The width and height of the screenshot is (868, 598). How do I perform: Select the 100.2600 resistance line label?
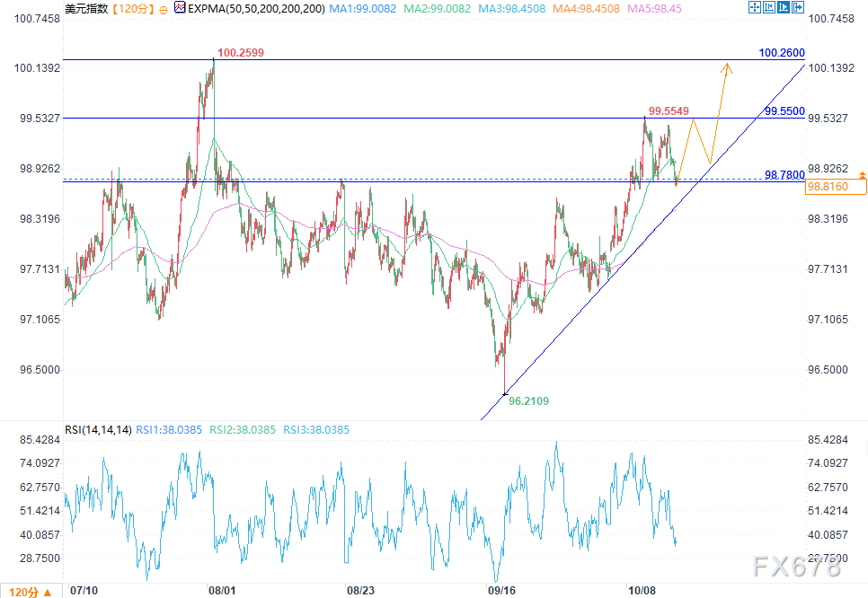coord(781,53)
